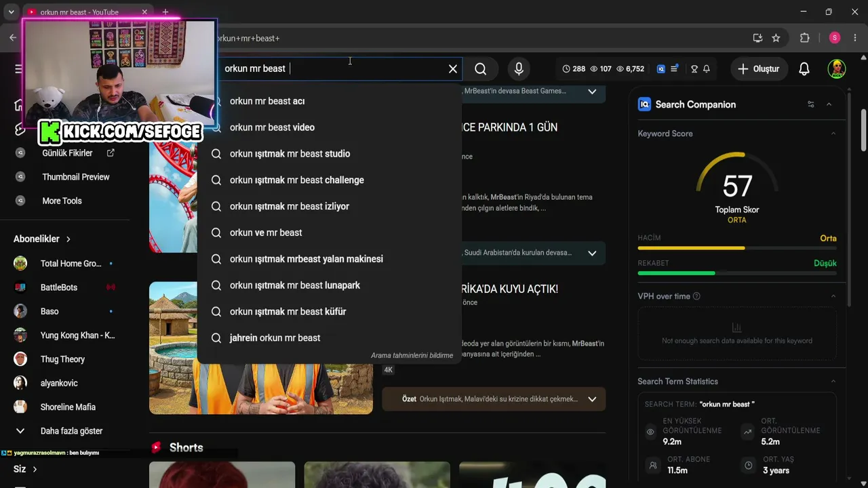Close the "orkun mr beast - YouTube" tab
This screenshot has height=488, width=868.
point(144,12)
